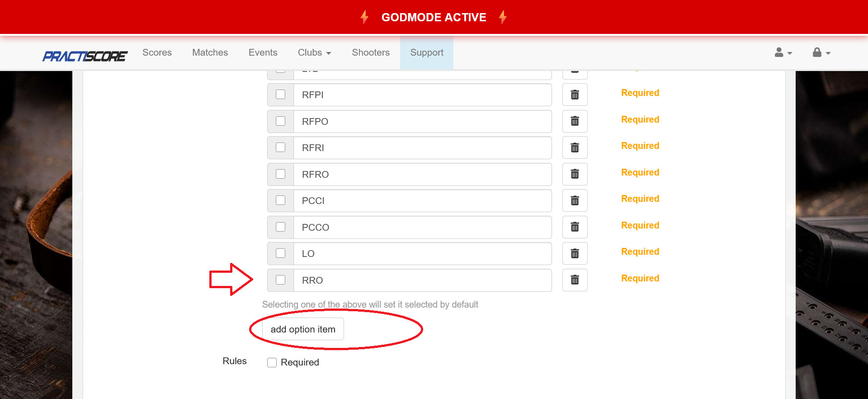Delete the RFPI option with trash icon
Viewport: 868px width, 399px height.
tap(575, 95)
